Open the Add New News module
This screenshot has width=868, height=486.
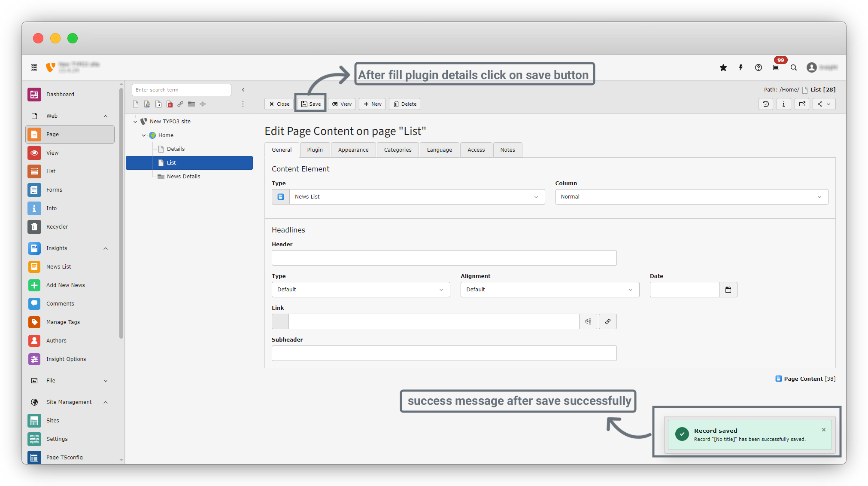click(x=65, y=285)
